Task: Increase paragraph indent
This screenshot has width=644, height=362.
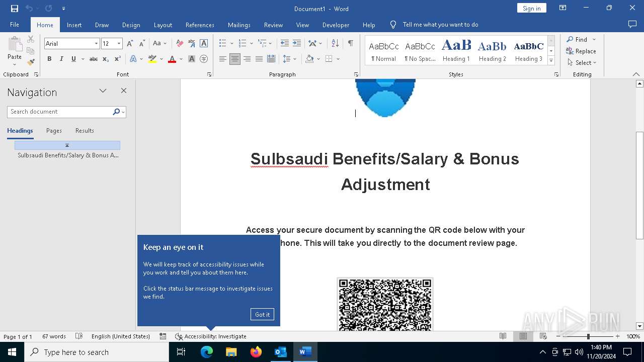Action: tap(297, 44)
